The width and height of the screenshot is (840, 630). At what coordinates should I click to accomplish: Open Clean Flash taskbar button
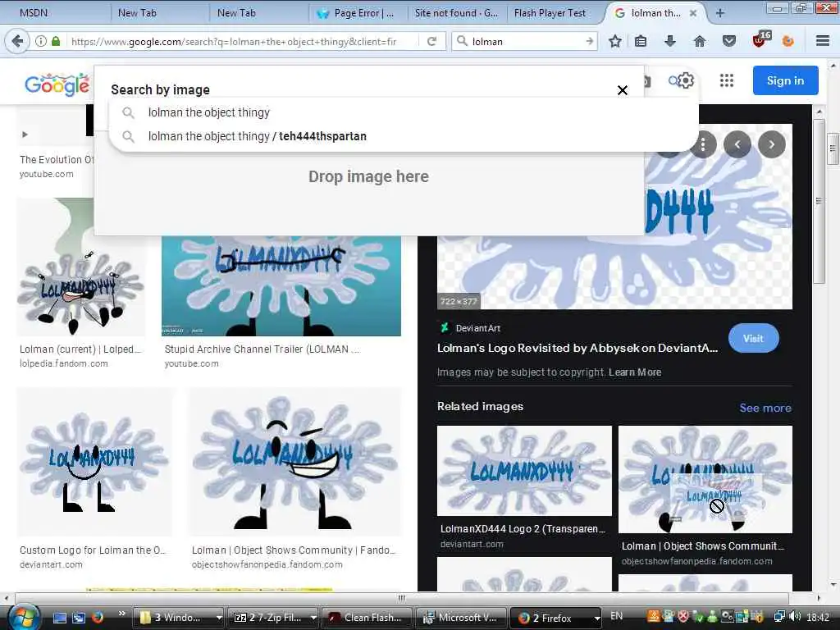pyautogui.click(x=368, y=618)
